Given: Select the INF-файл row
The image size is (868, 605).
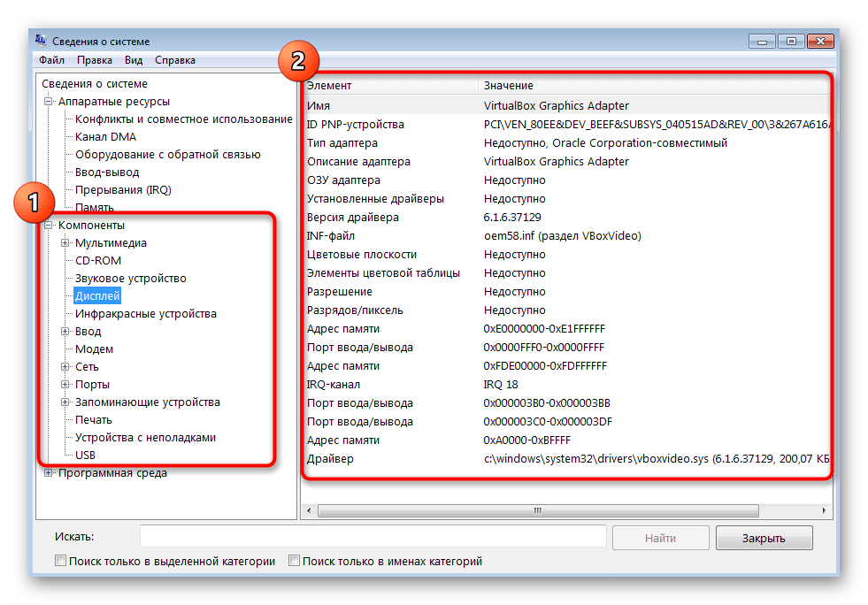Looking at the screenshot, I should [x=567, y=236].
